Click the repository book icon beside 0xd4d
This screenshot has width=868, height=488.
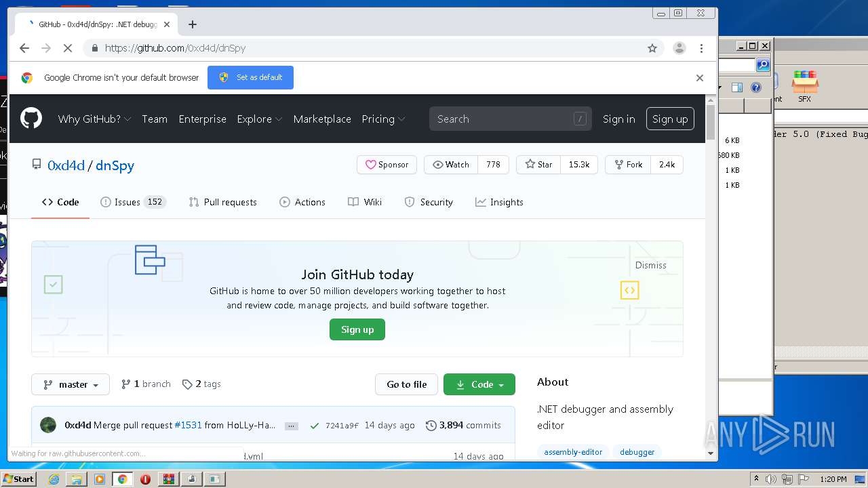click(37, 165)
